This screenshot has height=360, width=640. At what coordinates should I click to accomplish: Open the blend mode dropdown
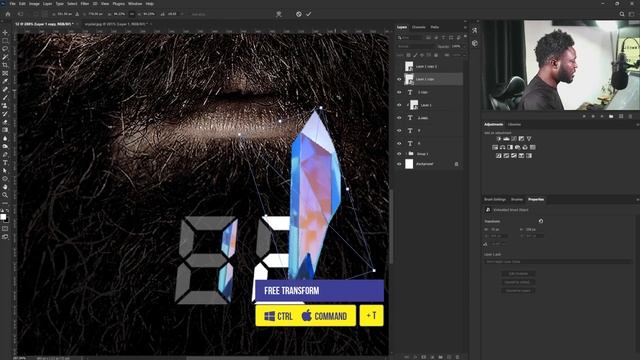click(x=416, y=47)
